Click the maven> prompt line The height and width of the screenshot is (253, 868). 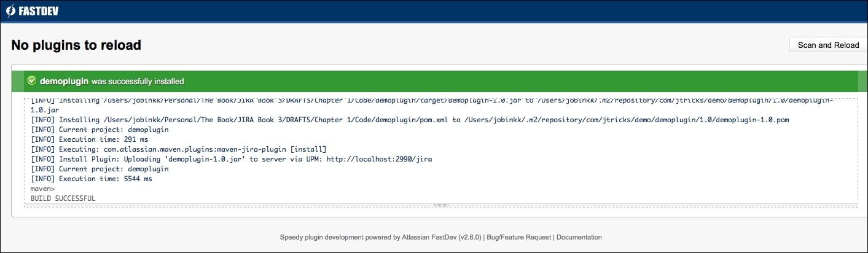[43, 189]
